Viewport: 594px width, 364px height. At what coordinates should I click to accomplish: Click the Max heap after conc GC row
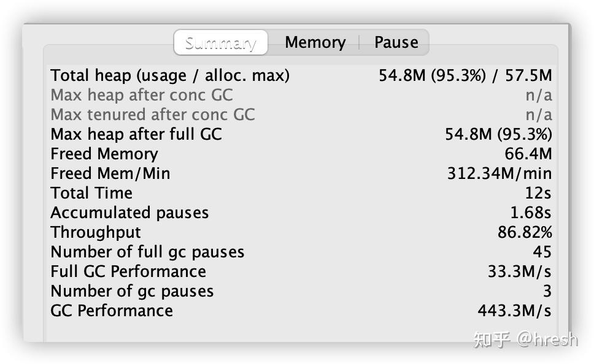click(x=141, y=95)
